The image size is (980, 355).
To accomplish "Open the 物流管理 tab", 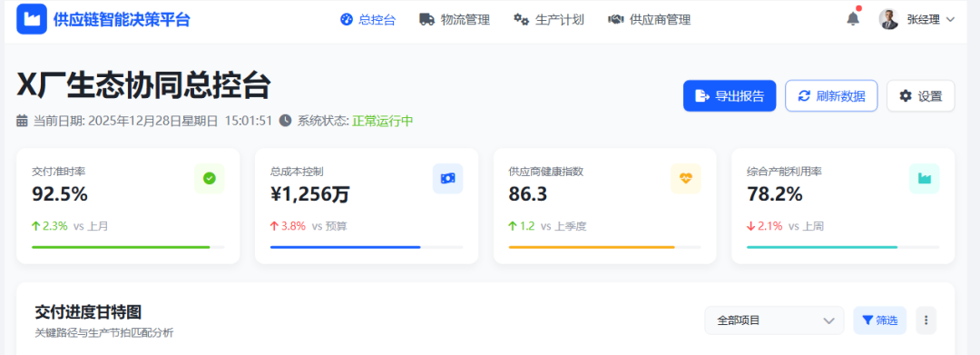I will (455, 19).
